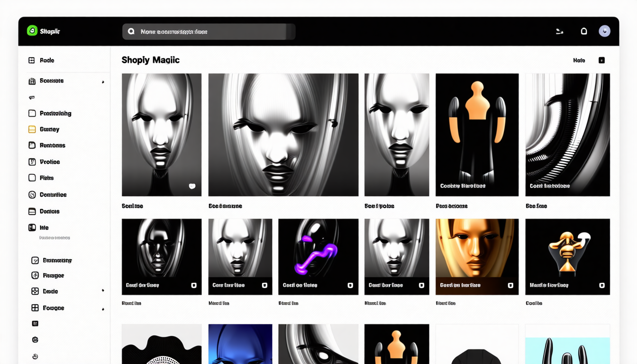Screen dimensions: 637x364
Task: Click square icon on chrome black mask card
Action: point(193,285)
